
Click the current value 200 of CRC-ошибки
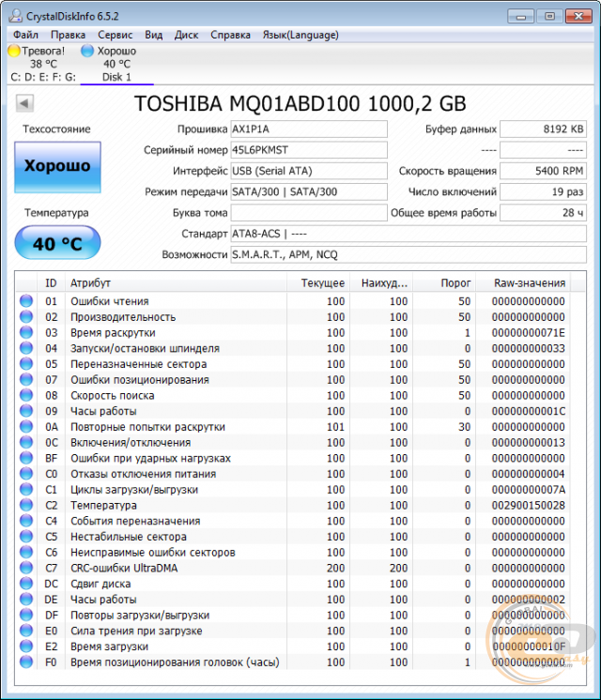coord(335,568)
